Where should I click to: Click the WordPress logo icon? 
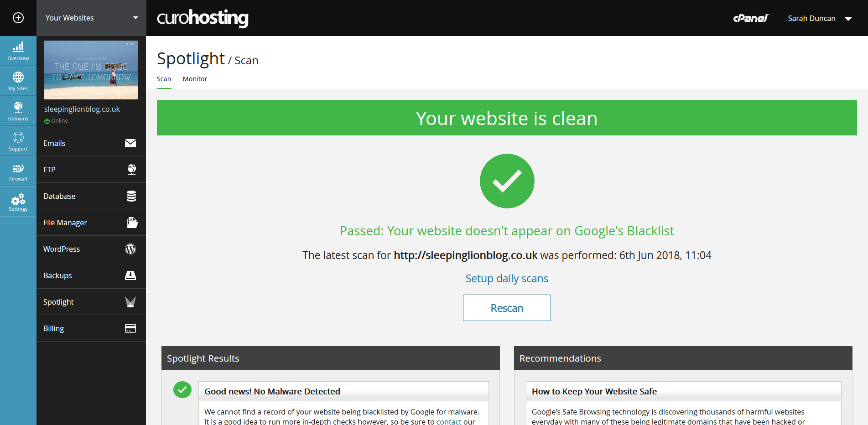pos(130,249)
